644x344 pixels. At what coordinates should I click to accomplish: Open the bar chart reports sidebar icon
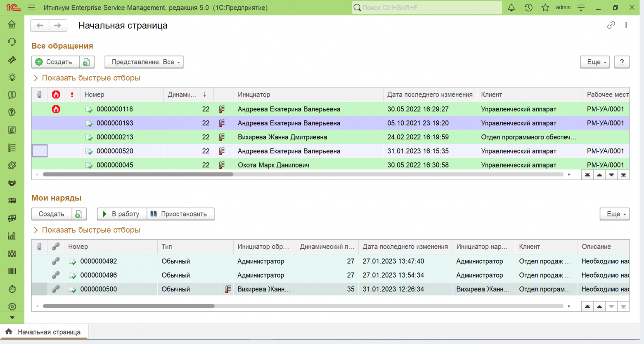(x=12, y=236)
